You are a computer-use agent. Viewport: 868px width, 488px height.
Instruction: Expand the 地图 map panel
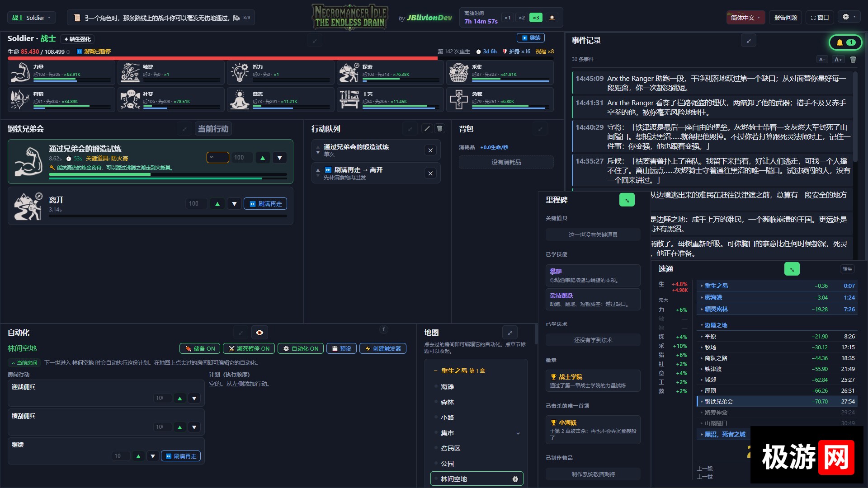(510, 333)
